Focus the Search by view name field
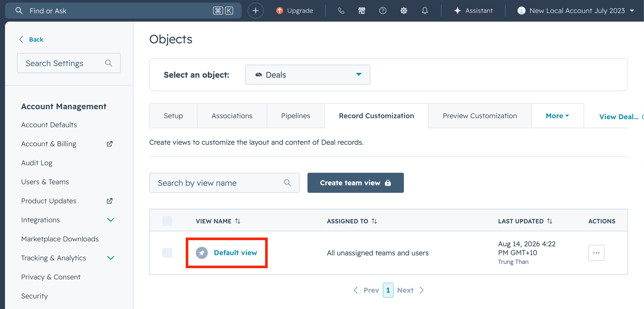Image resolution: width=644 pixels, height=309 pixels. point(224,183)
